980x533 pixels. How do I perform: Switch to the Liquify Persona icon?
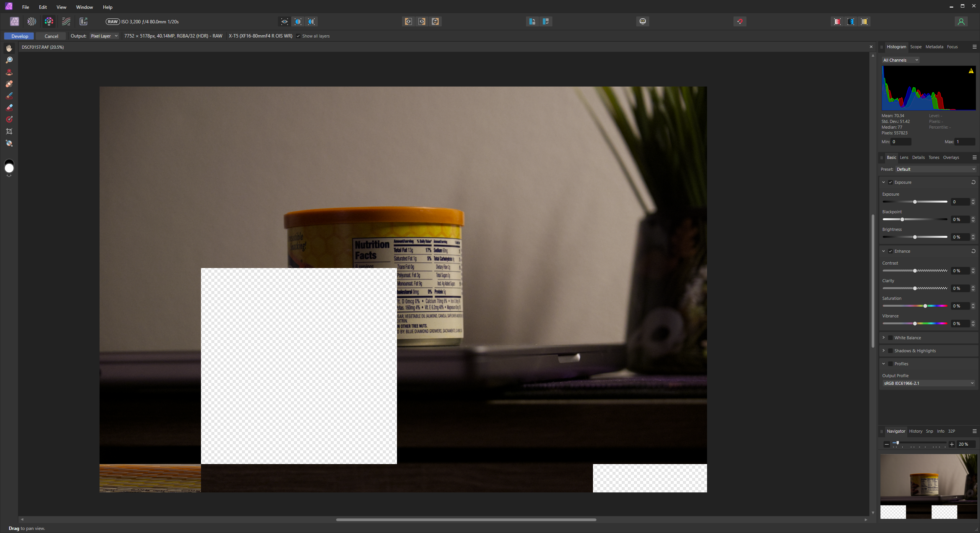point(32,21)
